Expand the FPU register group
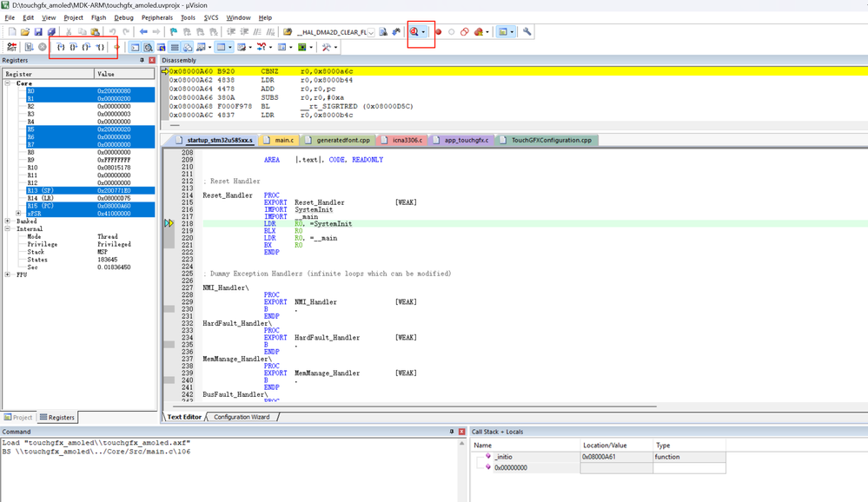The height and width of the screenshot is (502, 868). (x=8, y=274)
